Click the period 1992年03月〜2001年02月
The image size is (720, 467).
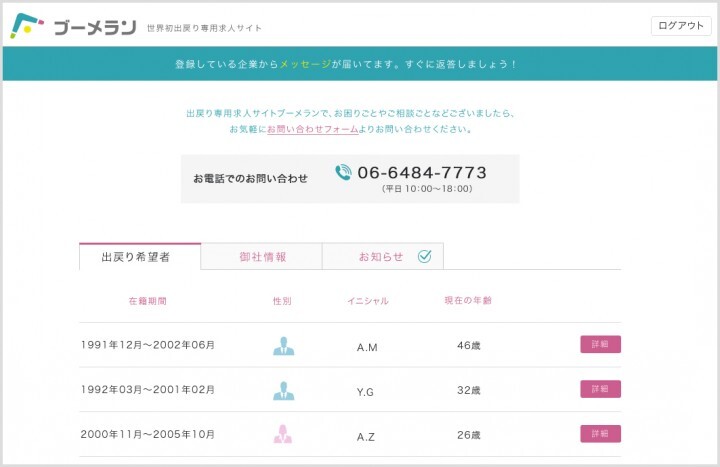(x=148, y=389)
